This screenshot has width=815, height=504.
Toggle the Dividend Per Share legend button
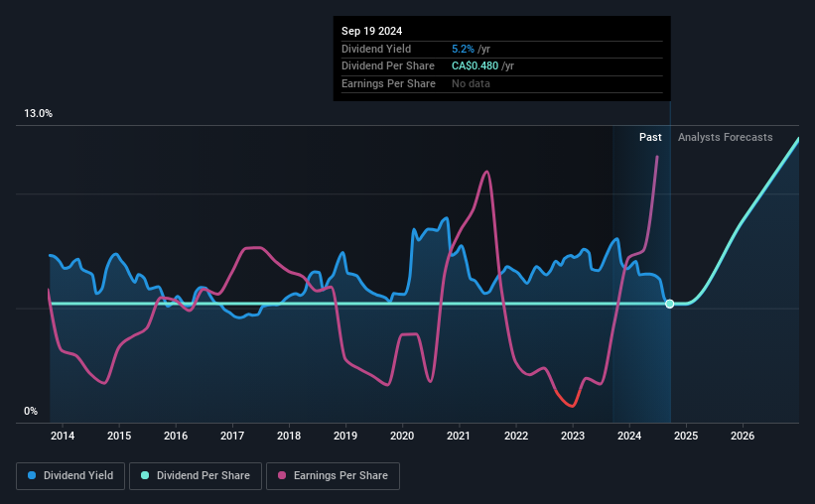pos(196,476)
